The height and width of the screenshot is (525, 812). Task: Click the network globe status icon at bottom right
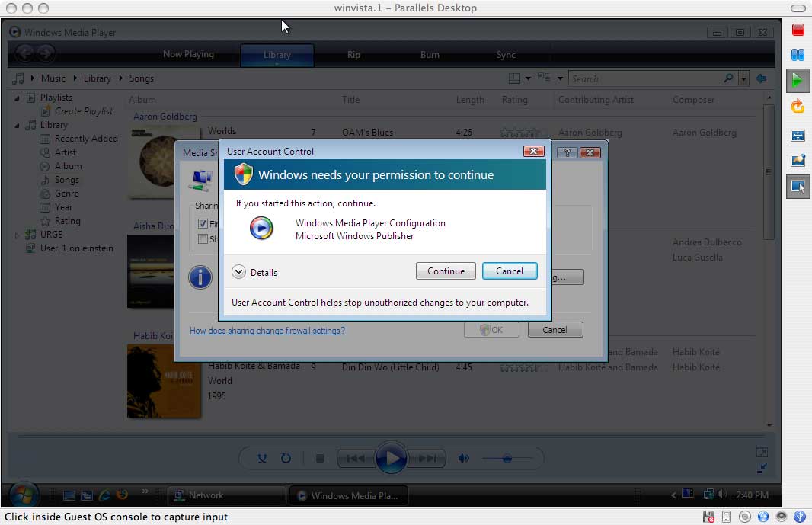pos(762,517)
